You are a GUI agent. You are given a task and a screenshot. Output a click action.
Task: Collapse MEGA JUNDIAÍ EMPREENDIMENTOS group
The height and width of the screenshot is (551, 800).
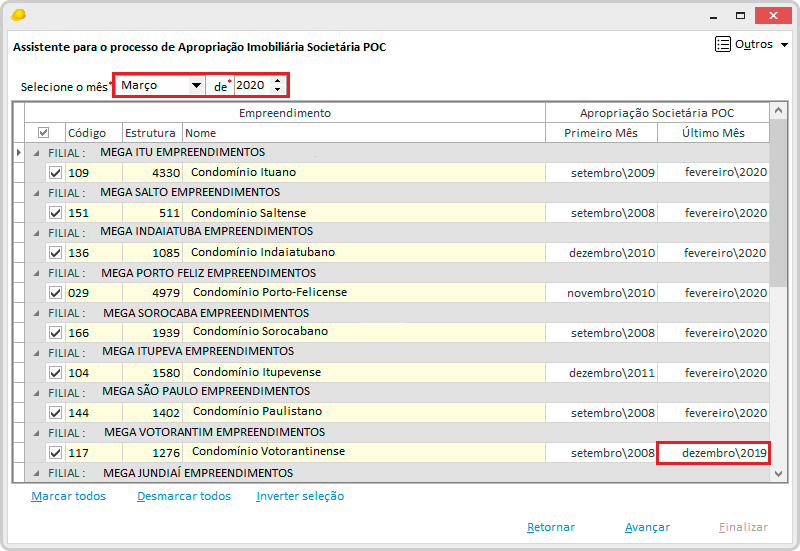coord(36,473)
